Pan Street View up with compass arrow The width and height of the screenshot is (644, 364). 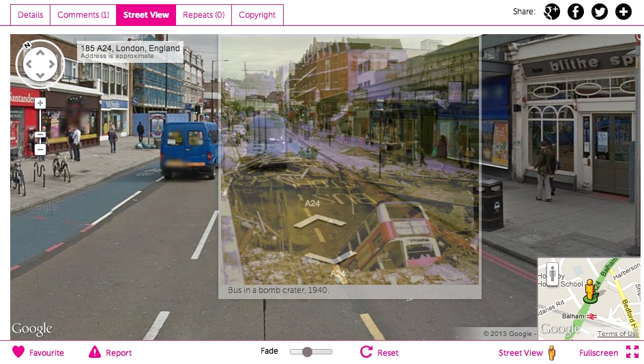40,53
